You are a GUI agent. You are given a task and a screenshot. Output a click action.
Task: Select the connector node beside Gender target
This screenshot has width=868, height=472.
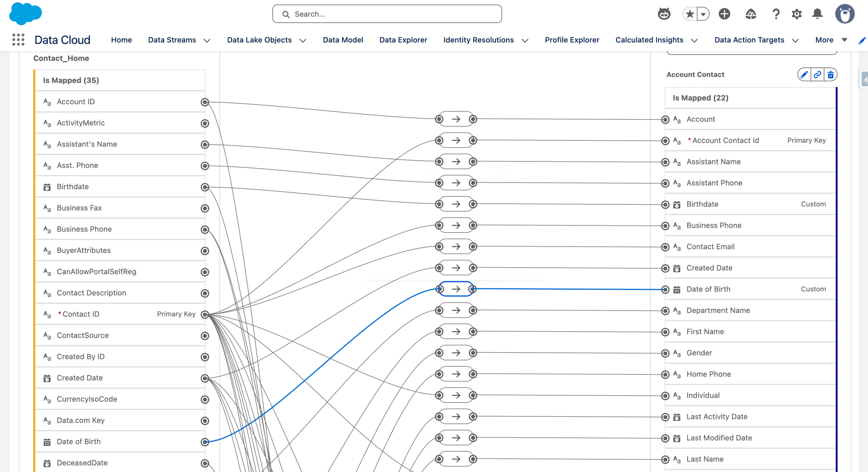pyautogui.click(x=665, y=353)
